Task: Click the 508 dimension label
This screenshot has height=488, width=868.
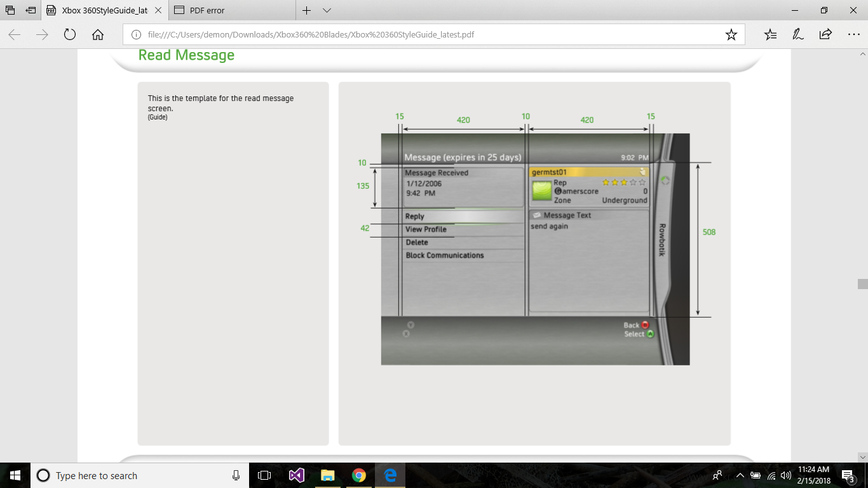Action: 709,233
